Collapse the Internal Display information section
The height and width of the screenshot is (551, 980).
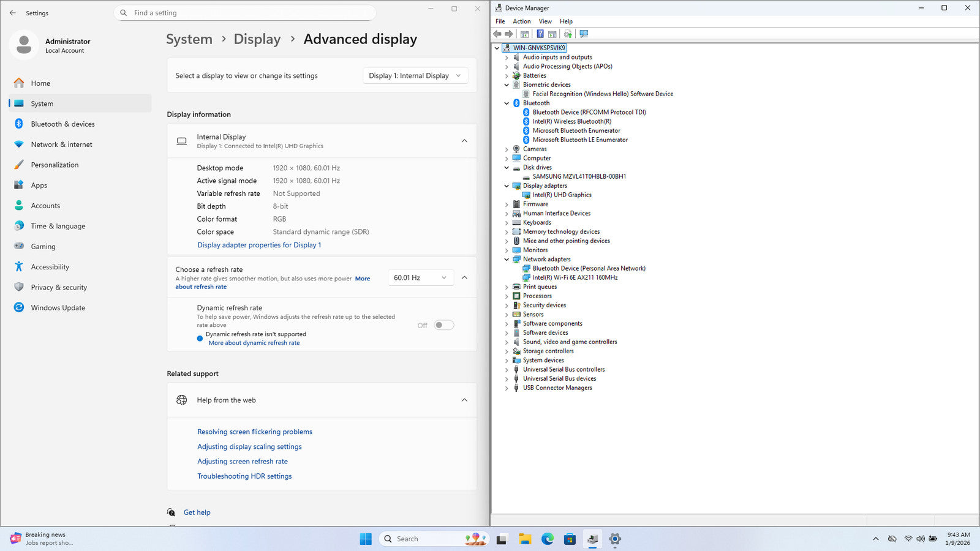[x=464, y=141]
